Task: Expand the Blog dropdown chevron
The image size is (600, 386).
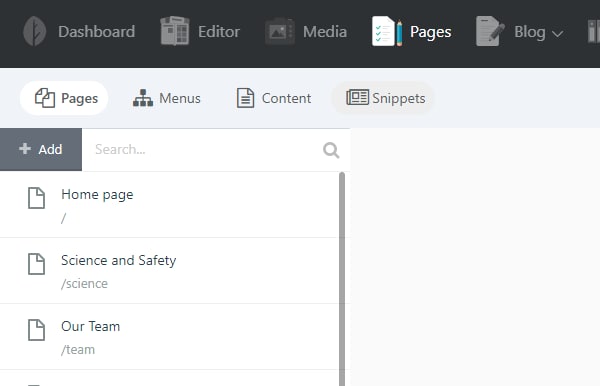Action: 558,34
